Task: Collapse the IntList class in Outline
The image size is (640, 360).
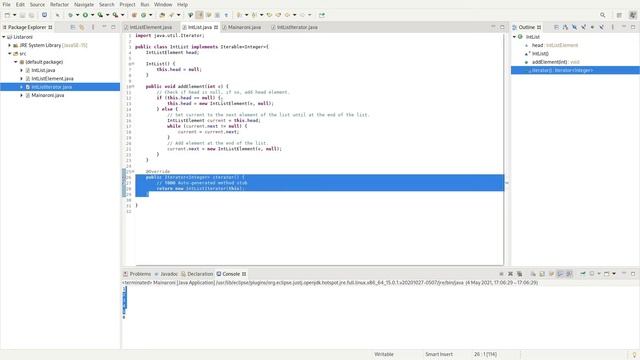Action: click(x=514, y=37)
